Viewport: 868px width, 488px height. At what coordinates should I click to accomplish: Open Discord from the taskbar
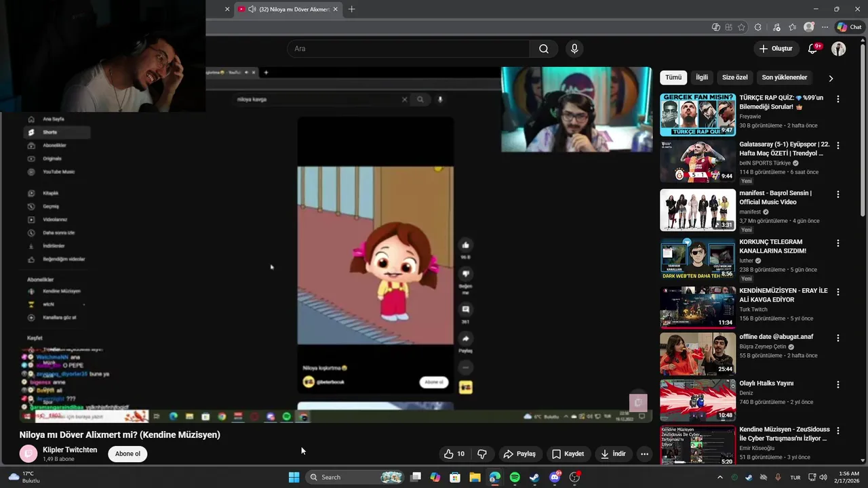coord(555,477)
